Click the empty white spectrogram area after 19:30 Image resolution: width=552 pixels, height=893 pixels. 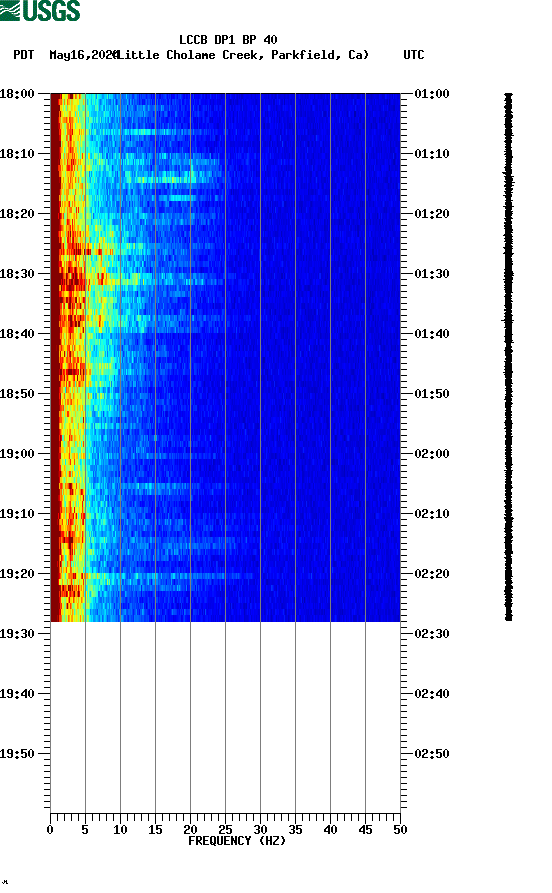[x=225, y=716]
